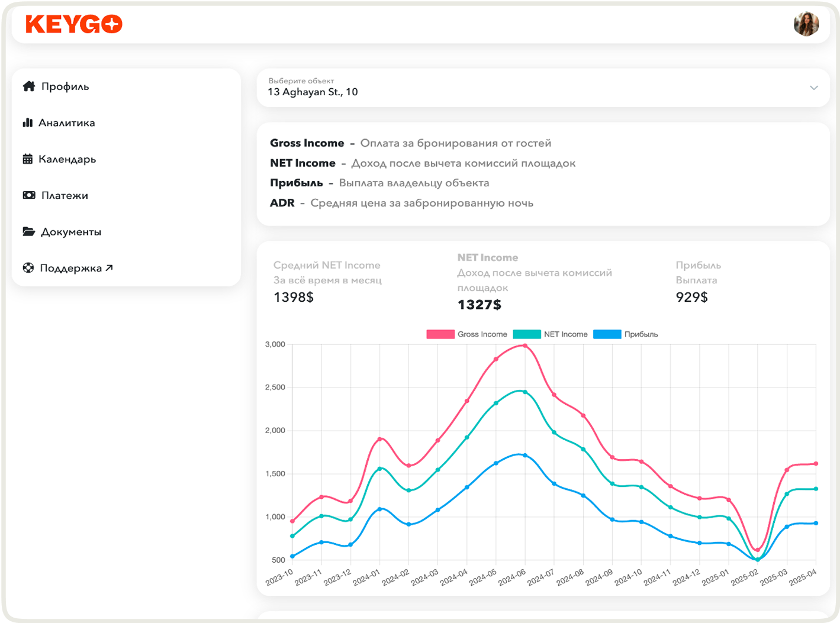840x623 pixels.
Task: Open the user profile avatar
Action: [x=806, y=24]
